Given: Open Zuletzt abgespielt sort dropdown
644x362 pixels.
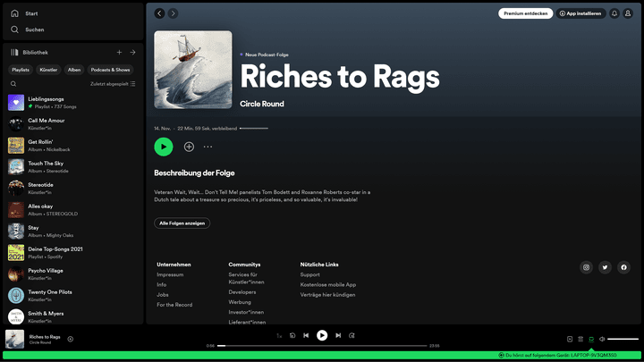Looking at the screenshot, I should pos(113,84).
